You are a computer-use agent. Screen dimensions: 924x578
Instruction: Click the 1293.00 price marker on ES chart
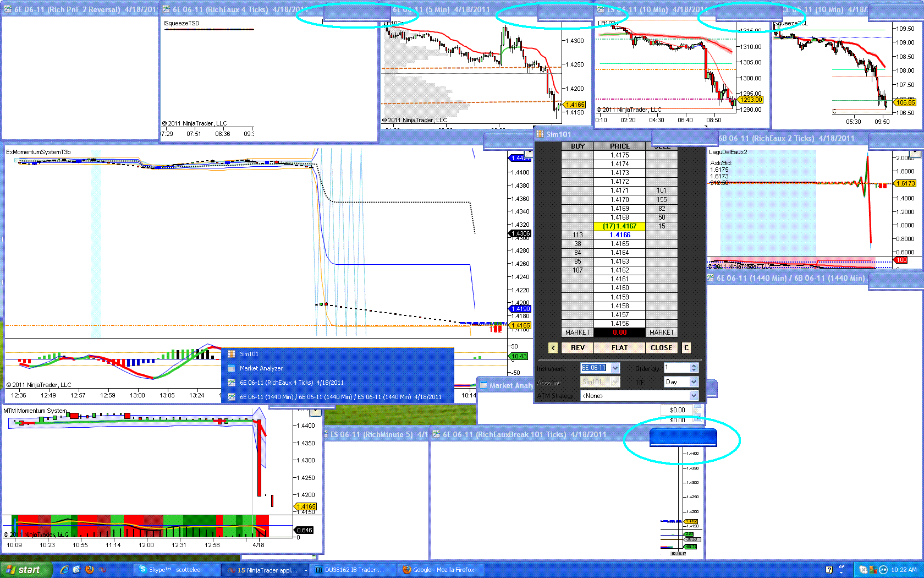pos(751,100)
